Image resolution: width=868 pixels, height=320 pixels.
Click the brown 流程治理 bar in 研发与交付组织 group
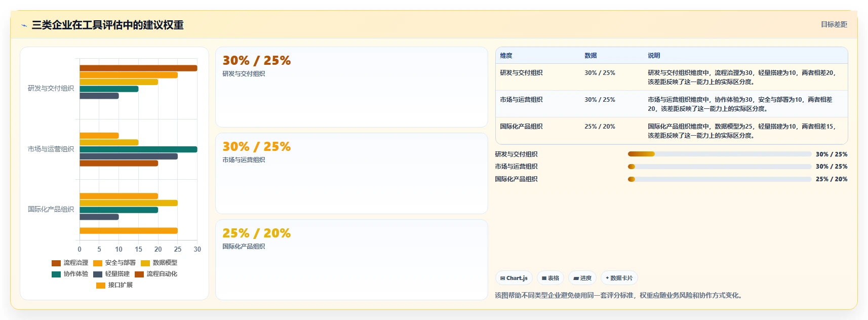tap(138, 68)
